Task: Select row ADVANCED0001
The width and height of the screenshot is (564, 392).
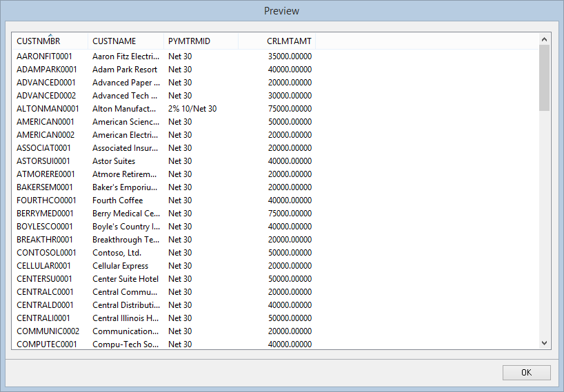Action: point(164,83)
